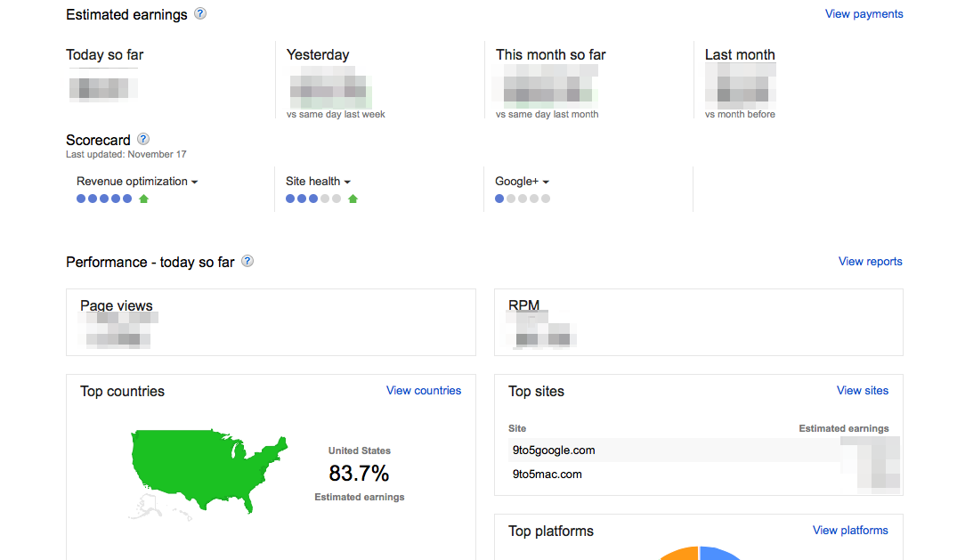Click the orange pie chart segment
Screen dimensions: 957x560
pyautogui.click(x=678, y=554)
